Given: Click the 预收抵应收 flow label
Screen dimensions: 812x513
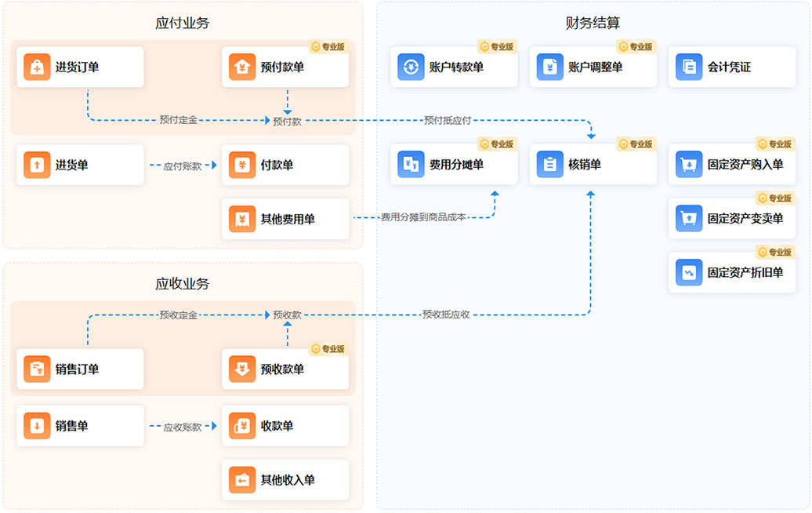Looking at the screenshot, I should tap(447, 314).
